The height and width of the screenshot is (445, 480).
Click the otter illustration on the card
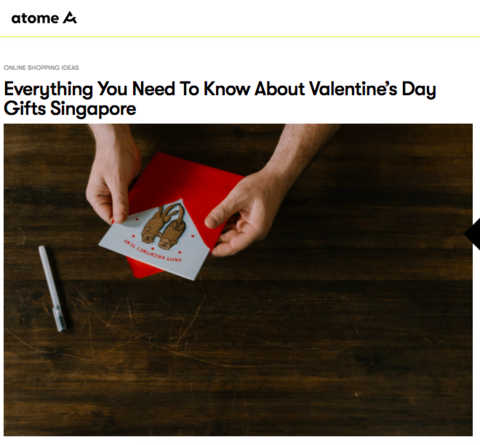163,227
